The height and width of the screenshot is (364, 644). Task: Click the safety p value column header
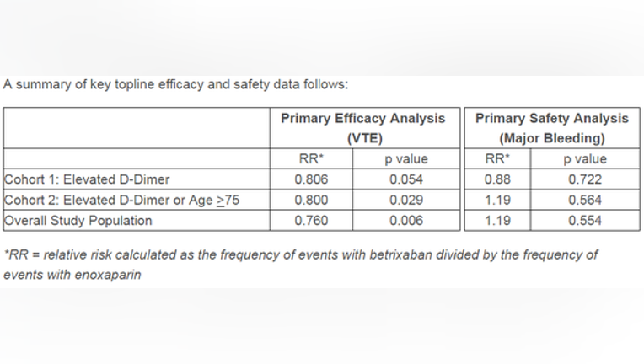[x=585, y=158]
